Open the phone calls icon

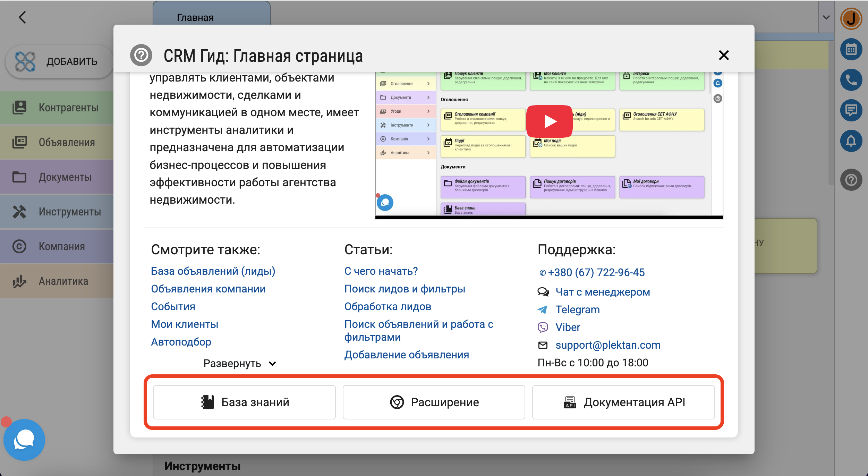tap(851, 80)
